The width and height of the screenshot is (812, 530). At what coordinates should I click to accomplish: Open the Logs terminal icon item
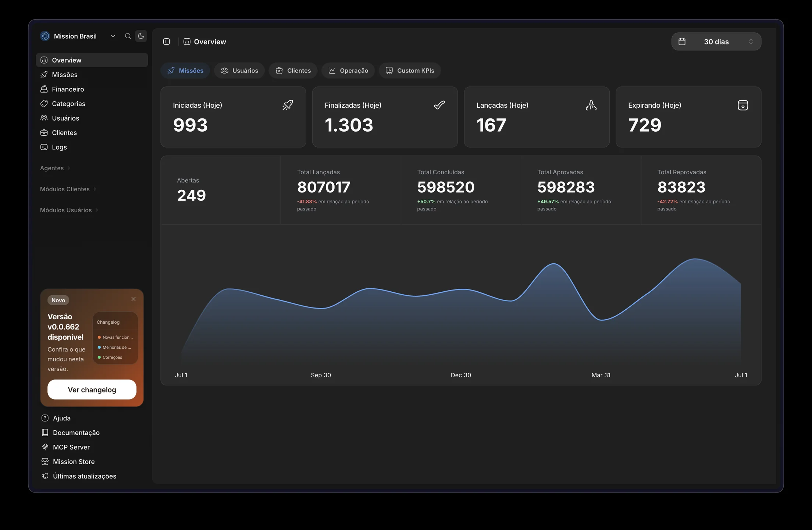point(44,147)
